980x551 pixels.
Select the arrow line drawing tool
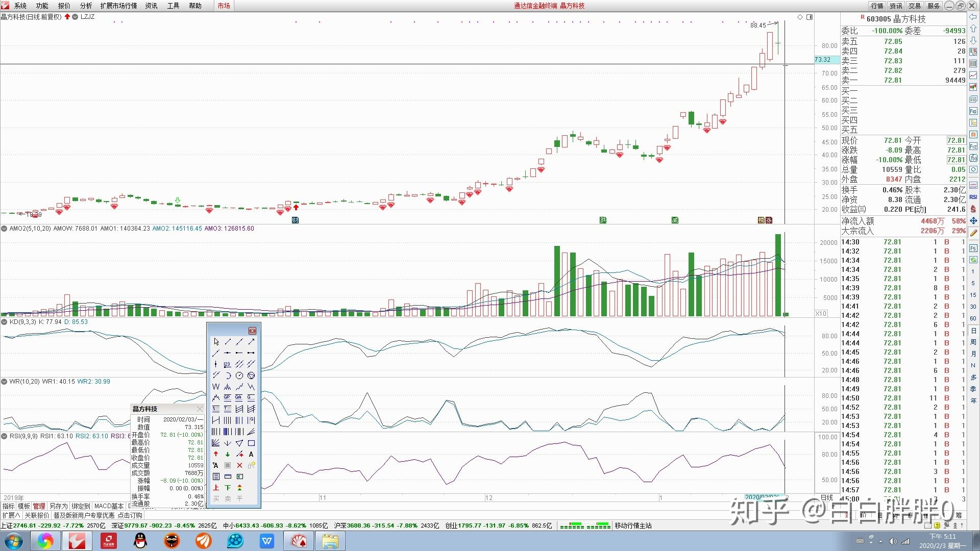tap(251, 342)
